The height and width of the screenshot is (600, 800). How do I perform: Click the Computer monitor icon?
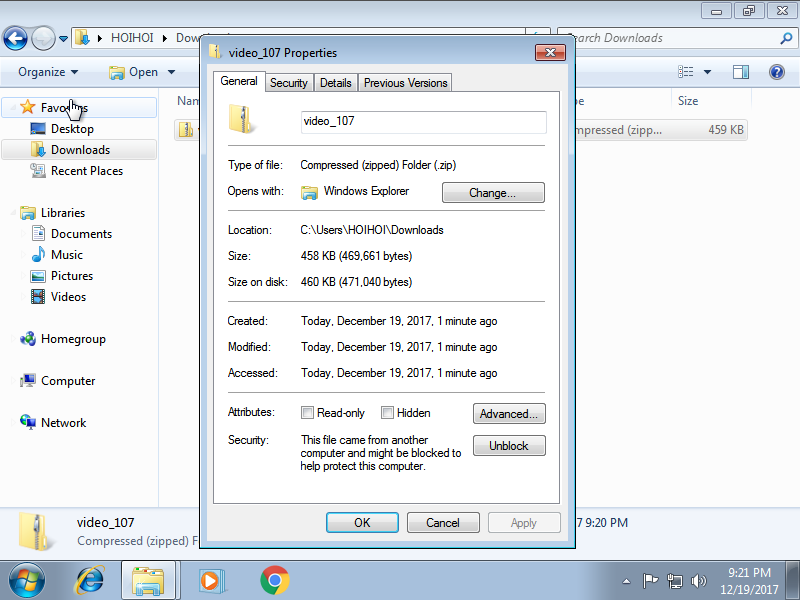tap(28, 381)
